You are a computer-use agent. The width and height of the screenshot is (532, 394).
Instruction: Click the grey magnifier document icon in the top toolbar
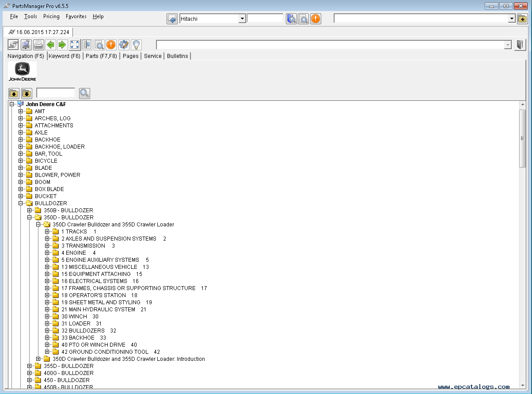click(303, 19)
